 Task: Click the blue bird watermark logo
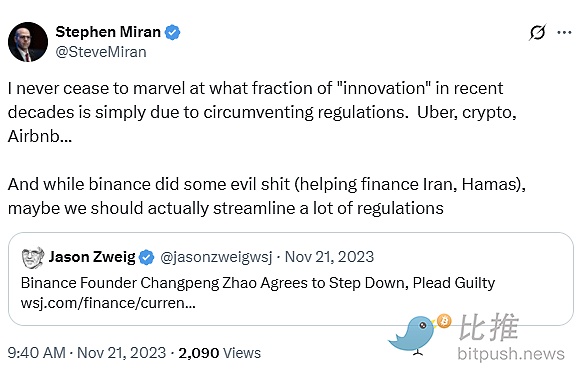click(414, 335)
